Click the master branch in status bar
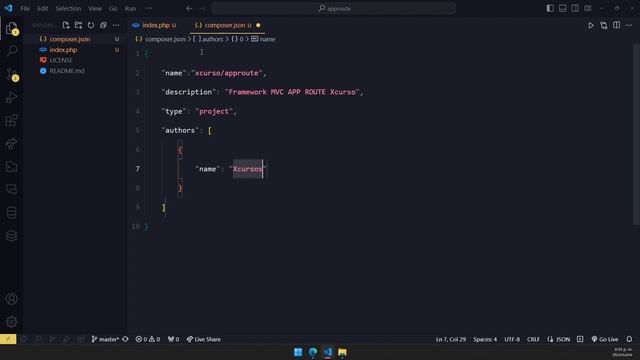Viewport: 640px width, 360px height. (105, 339)
